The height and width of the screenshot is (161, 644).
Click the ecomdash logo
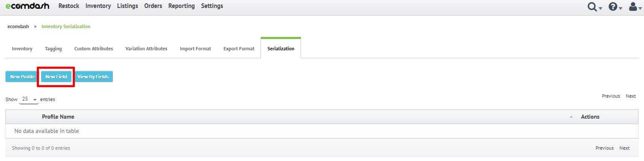click(27, 6)
